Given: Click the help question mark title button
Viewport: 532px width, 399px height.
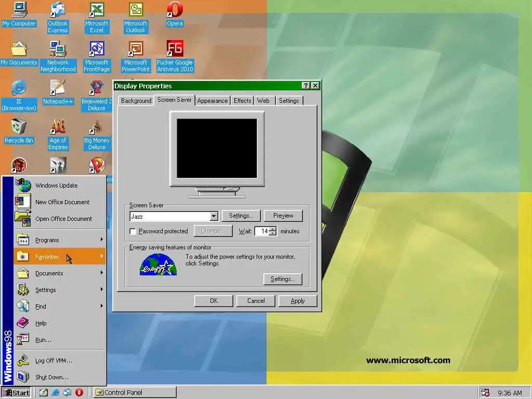Looking at the screenshot, I should pyautogui.click(x=305, y=86).
